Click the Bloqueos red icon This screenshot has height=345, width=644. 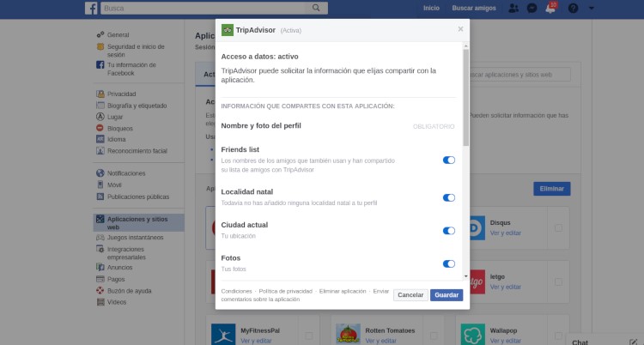(100, 128)
